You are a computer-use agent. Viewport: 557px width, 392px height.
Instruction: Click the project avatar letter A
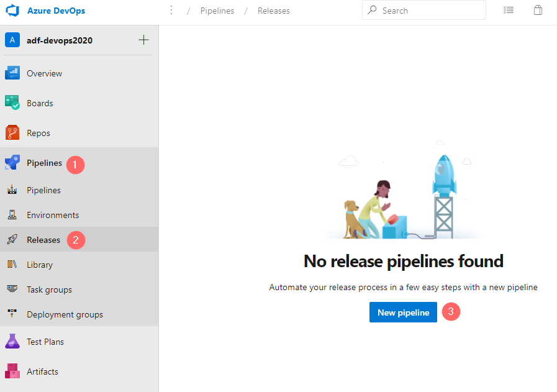[x=12, y=40]
